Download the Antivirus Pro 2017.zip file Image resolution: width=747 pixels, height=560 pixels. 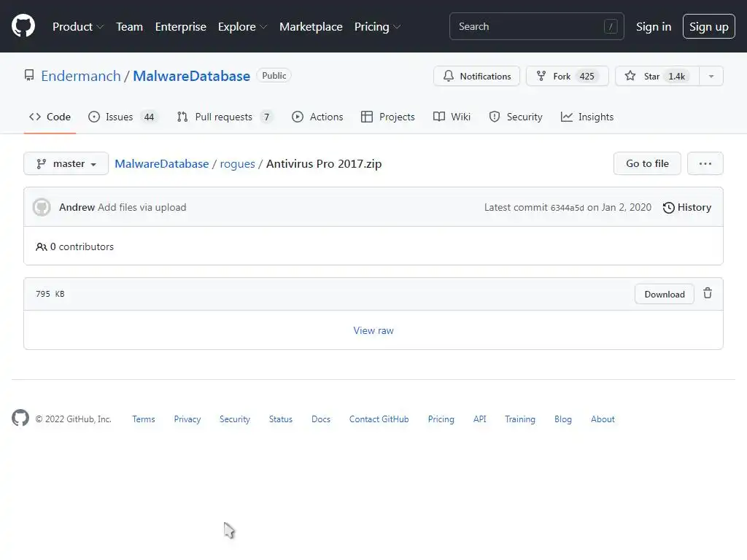(664, 295)
